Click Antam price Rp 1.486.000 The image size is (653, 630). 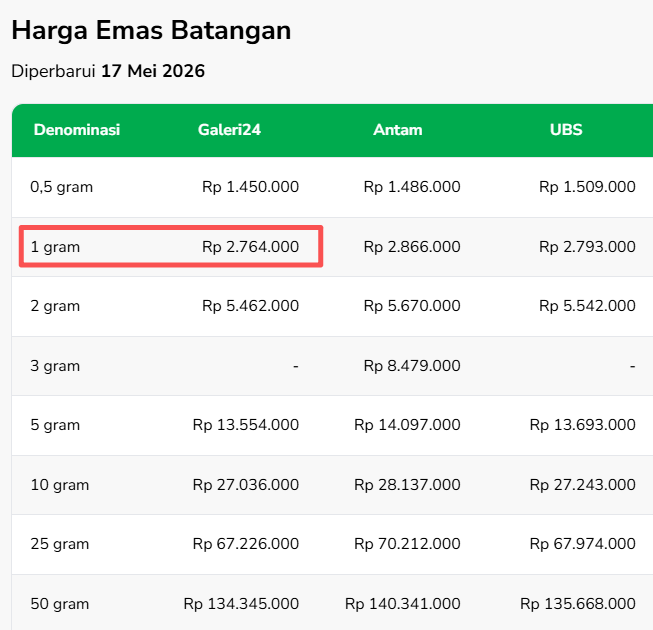[x=412, y=187]
